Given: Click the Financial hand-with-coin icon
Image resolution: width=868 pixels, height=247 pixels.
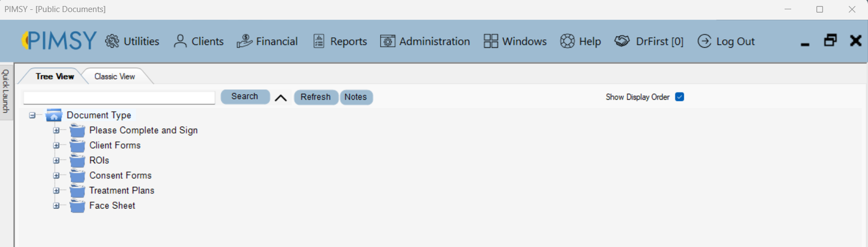Looking at the screenshot, I should pyautogui.click(x=244, y=41).
